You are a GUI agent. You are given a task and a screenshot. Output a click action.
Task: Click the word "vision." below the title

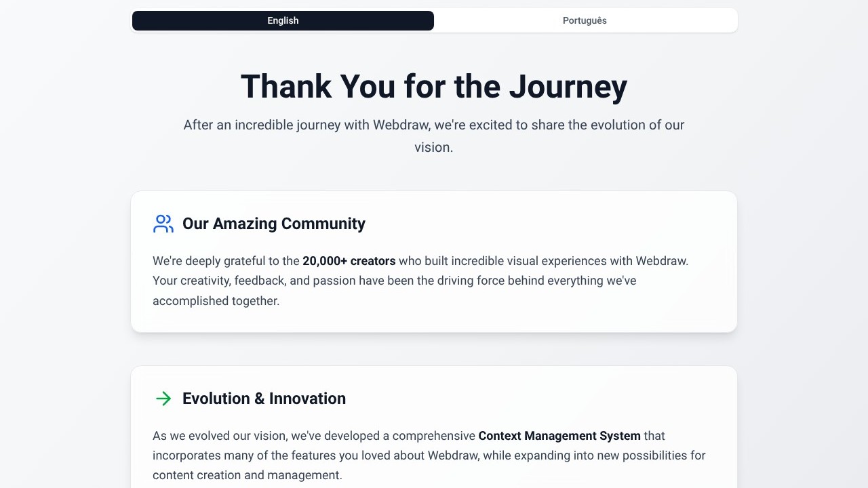[x=433, y=147]
